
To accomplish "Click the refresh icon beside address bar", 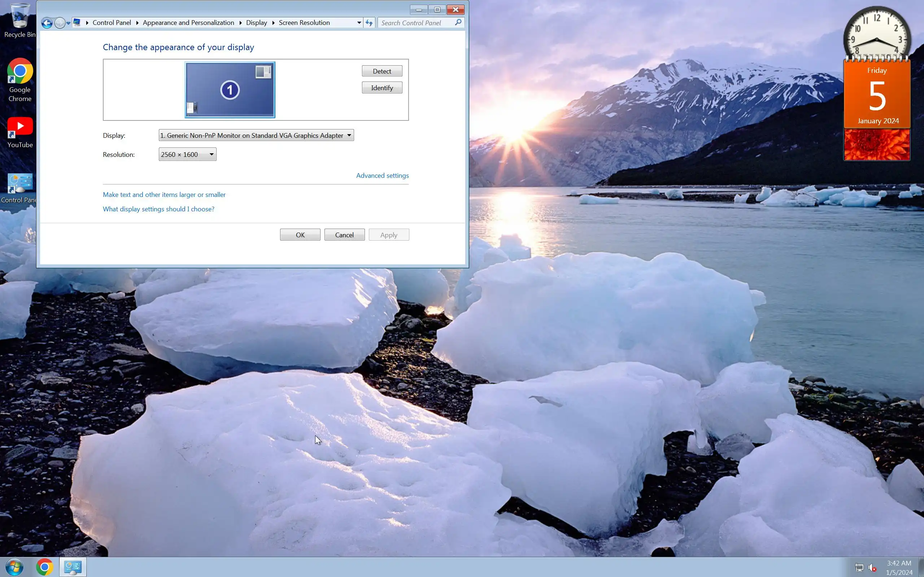I will (x=369, y=23).
